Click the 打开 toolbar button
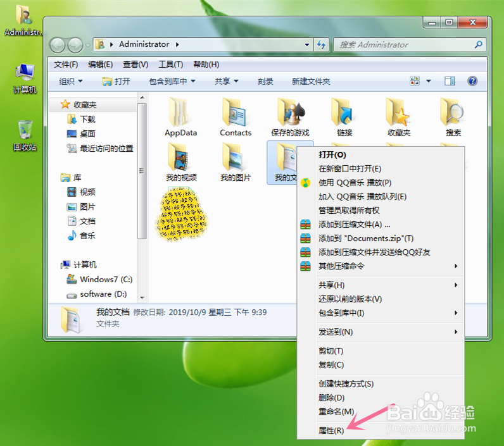This screenshot has height=446, width=504. click(116, 81)
